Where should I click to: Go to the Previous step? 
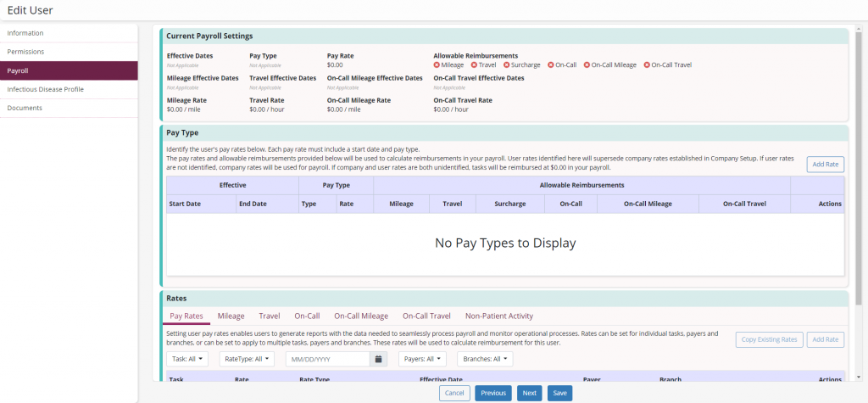(493, 393)
